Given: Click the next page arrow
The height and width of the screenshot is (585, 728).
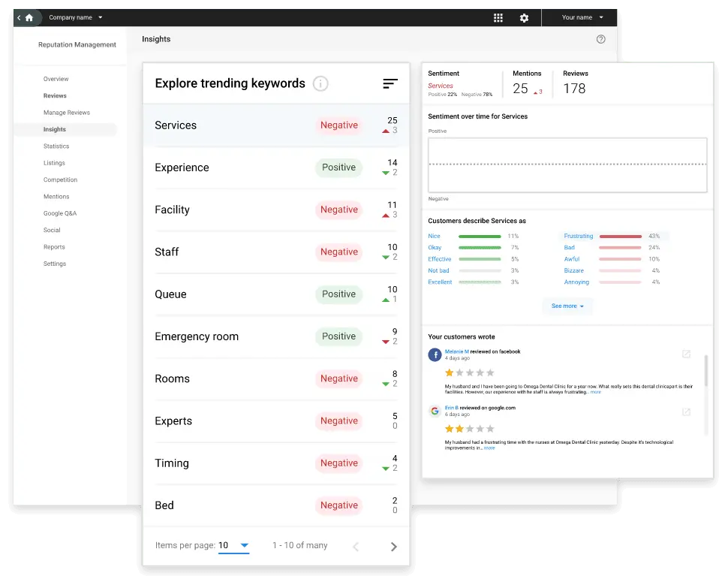Looking at the screenshot, I should [393, 546].
